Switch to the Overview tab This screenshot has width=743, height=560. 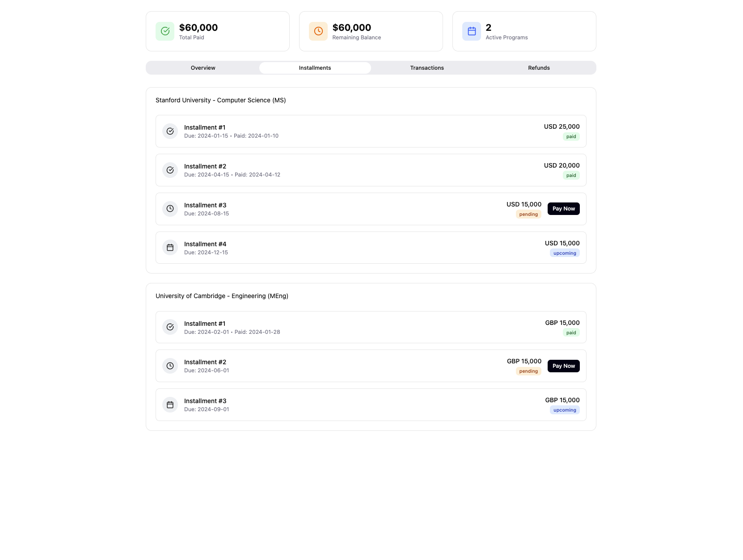[203, 68]
